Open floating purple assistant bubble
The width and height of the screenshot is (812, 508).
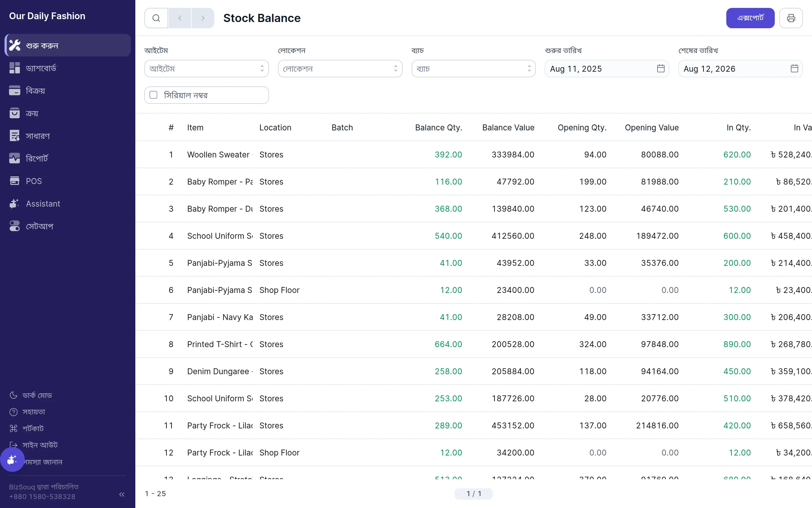tap(12, 459)
